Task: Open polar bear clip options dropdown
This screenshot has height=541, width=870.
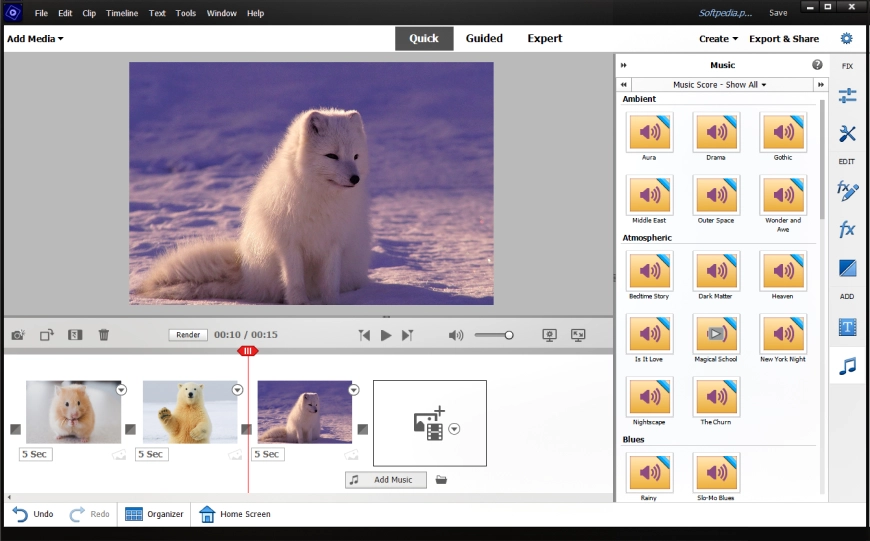Action: (237, 390)
